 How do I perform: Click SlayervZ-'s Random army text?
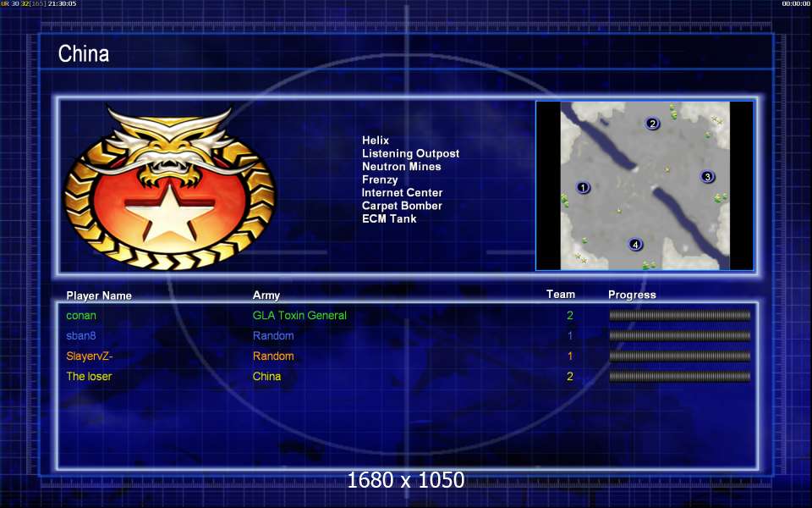(x=273, y=356)
